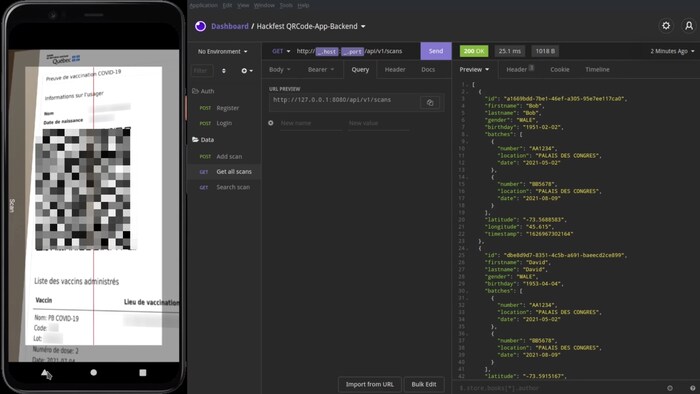Open the Window menu
This screenshot has width=700, height=394.
tap(264, 5)
